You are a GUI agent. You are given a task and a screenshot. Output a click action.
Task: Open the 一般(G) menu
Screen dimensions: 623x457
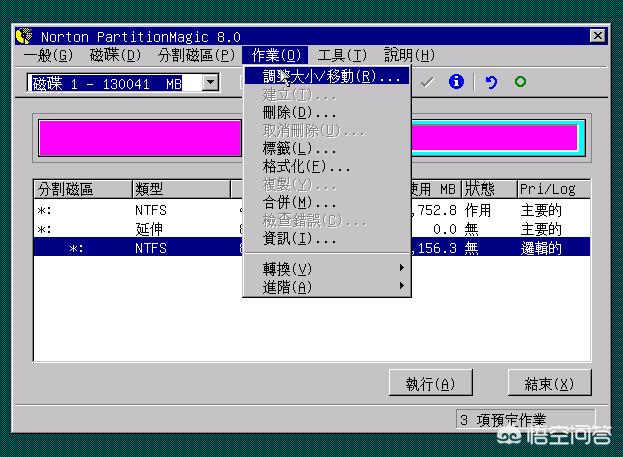click(48, 55)
